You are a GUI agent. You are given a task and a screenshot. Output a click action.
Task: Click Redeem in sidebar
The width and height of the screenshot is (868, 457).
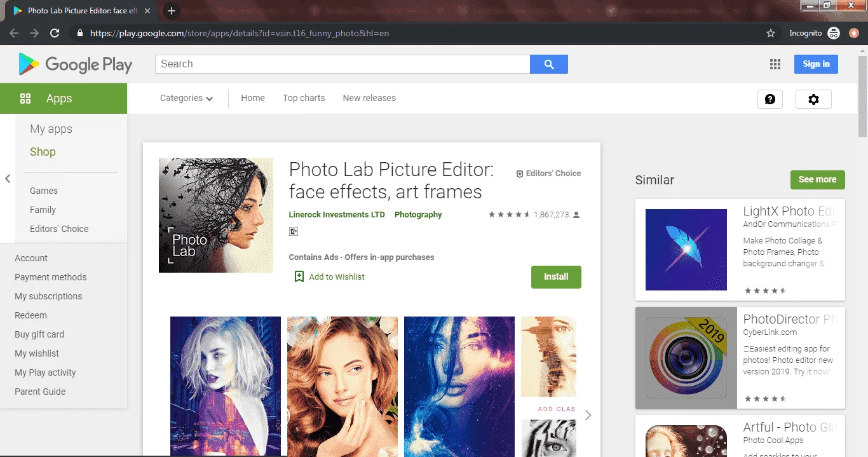[x=31, y=315]
